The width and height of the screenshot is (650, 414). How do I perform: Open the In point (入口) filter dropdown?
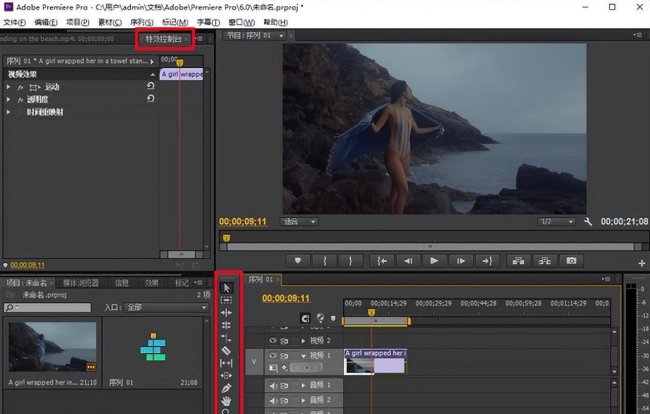(166, 307)
